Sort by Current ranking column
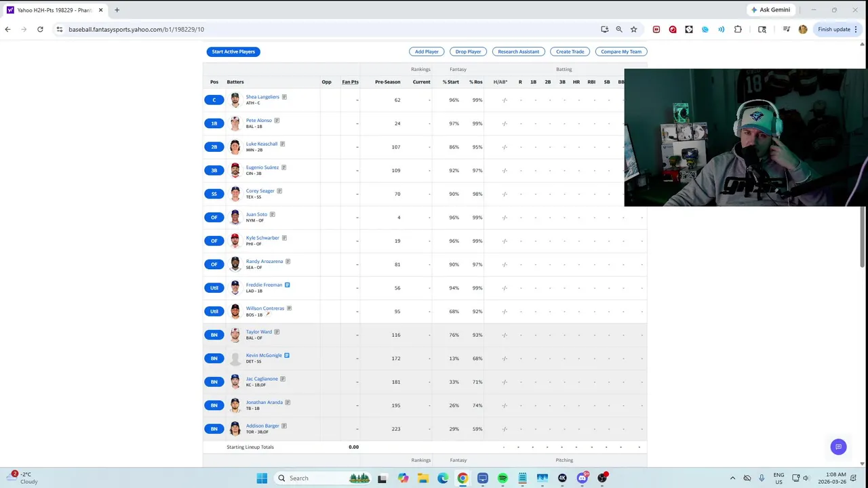The width and height of the screenshot is (868, 488). click(x=422, y=82)
